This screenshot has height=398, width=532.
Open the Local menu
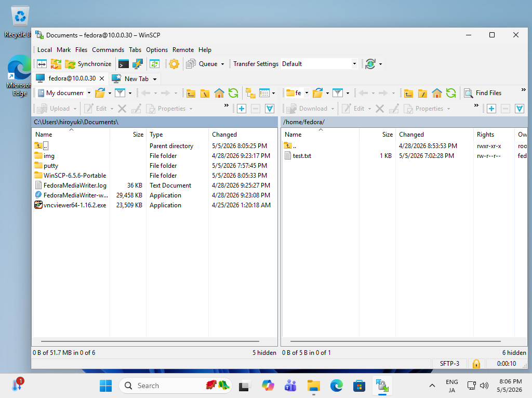pos(45,50)
